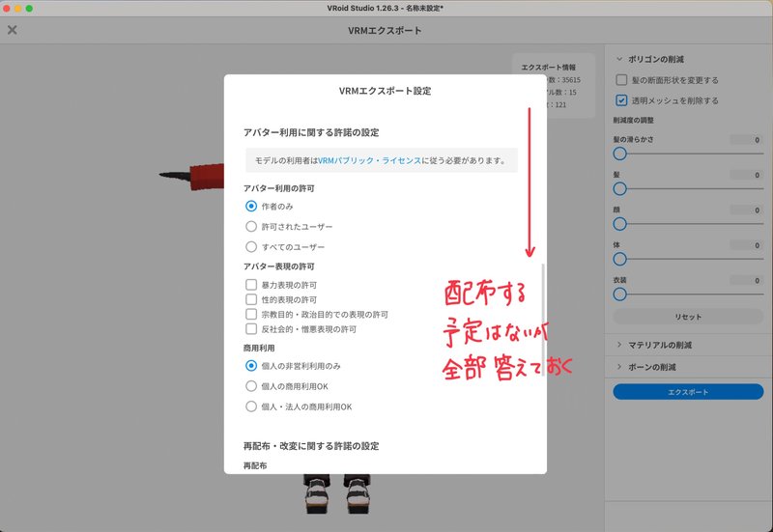This screenshot has height=532, width=773.
Task: Select すべてのユーザー radio option
Action: coord(251,246)
